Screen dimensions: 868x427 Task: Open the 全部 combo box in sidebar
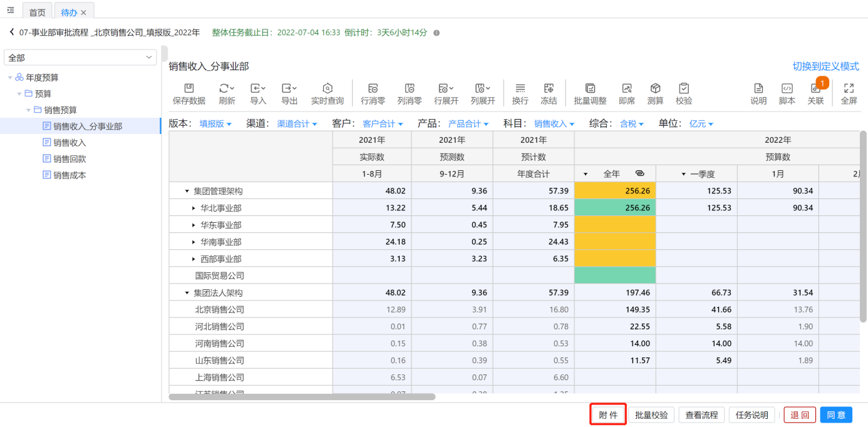coord(80,58)
